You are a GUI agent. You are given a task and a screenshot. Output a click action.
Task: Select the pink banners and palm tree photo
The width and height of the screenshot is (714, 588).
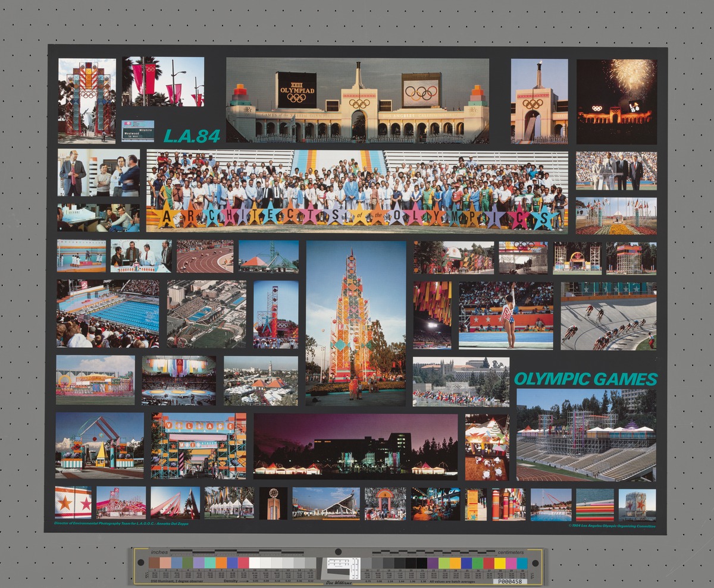tap(163, 81)
